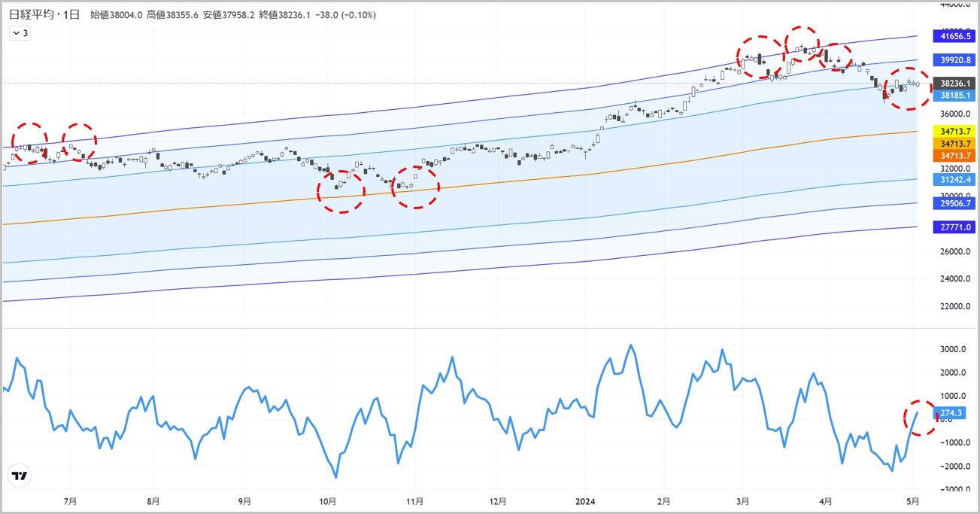Click the dark orange 34713.7 label
This screenshot has width=980, height=514.
(954, 155)
